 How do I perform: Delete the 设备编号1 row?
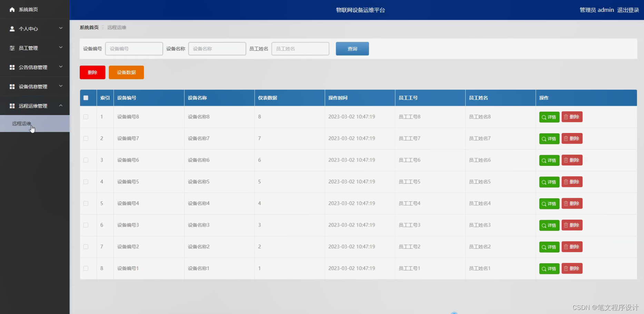coord(572,268)
